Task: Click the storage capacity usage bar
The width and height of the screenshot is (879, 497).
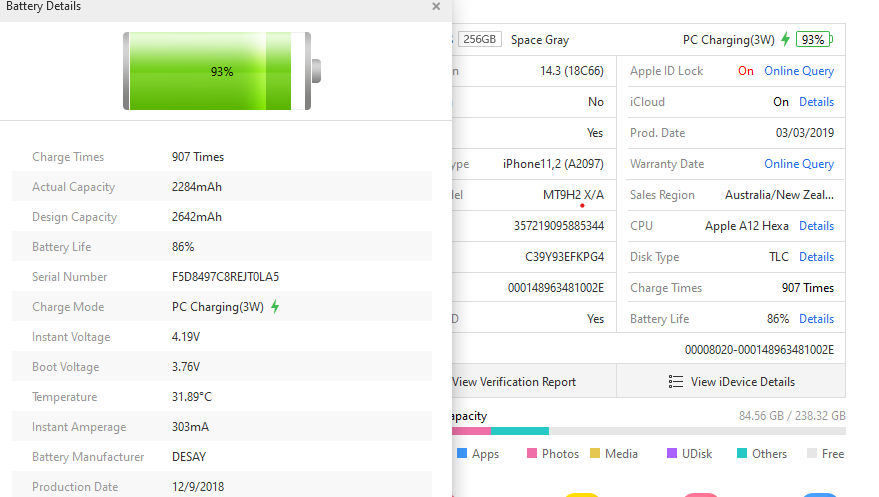Action: [x=649, y=431]
